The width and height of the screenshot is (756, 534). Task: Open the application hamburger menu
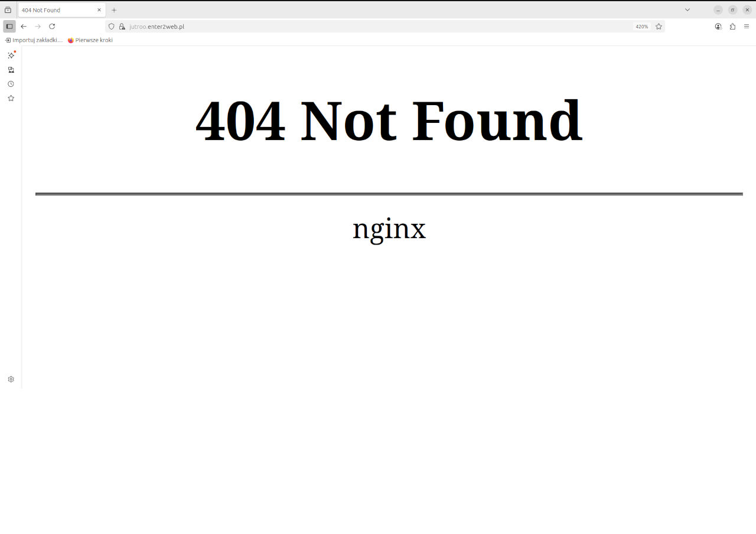[747, 27]
